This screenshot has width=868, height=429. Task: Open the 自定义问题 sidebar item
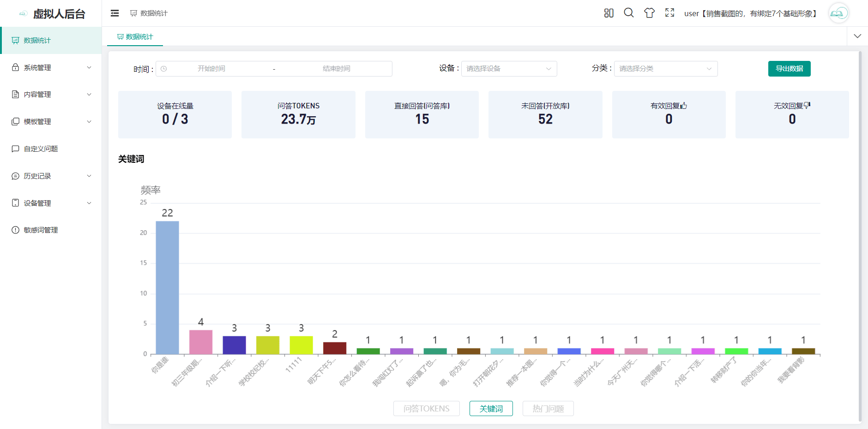pos(41,149)
